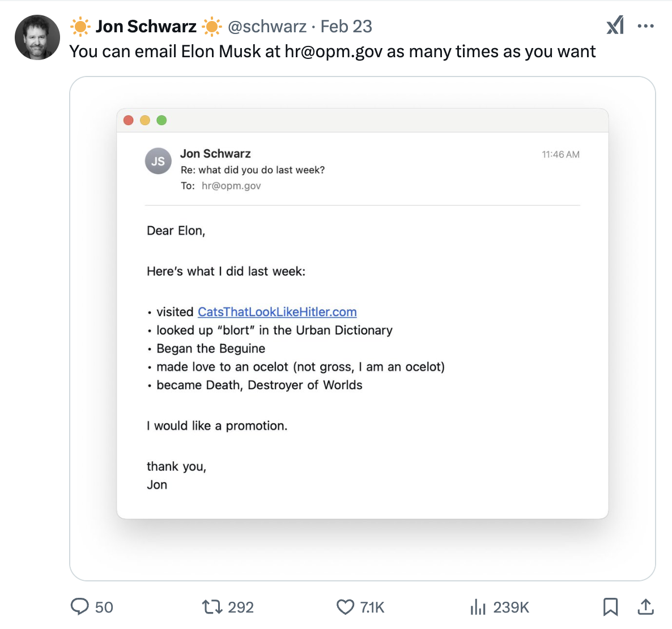Expand options via the ellipsis at top right

tap(645, 25)
